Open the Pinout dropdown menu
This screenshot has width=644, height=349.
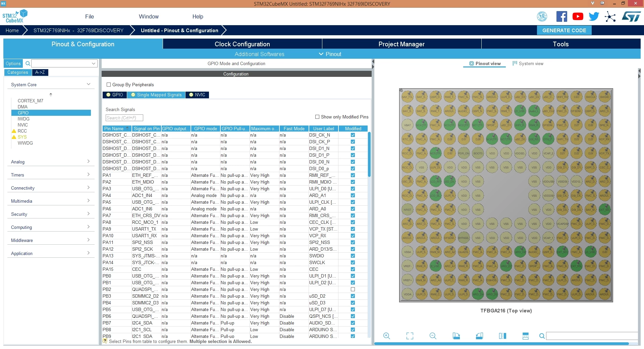(330, 54)
